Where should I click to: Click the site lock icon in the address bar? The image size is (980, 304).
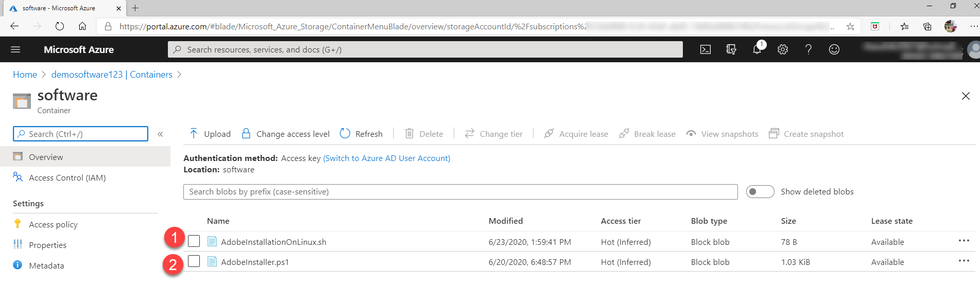tap(108, 26)
